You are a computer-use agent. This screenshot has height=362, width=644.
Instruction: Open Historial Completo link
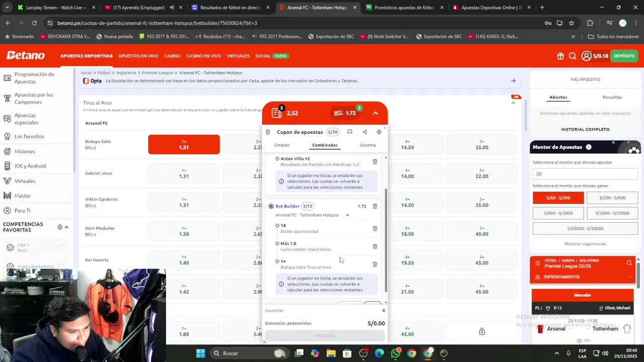tap(585, 129)
